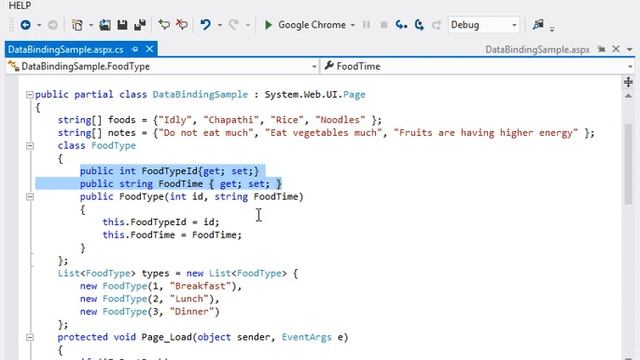640x360 pixels.
Task: Click the editor split window handle icon
Action: pos(628,82)
